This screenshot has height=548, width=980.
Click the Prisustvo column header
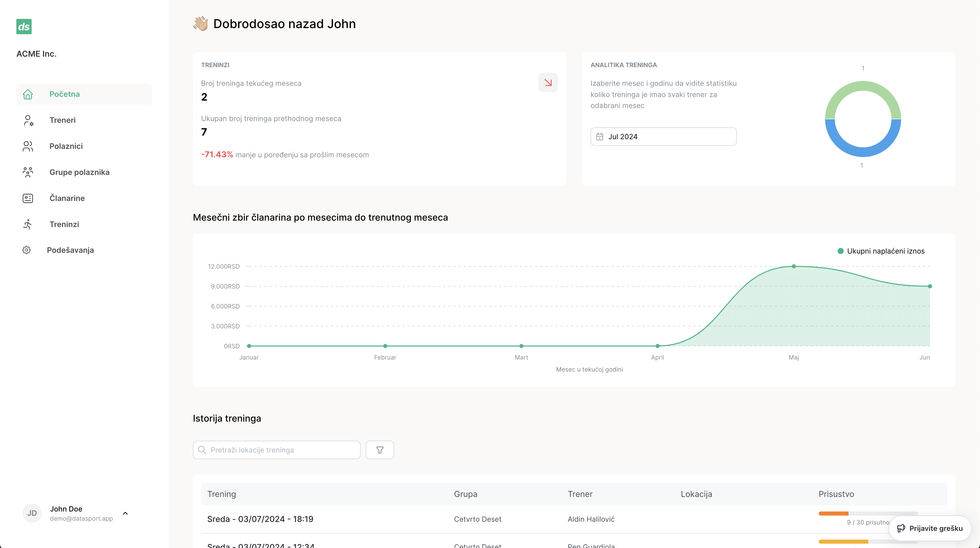tap(836, 494)
